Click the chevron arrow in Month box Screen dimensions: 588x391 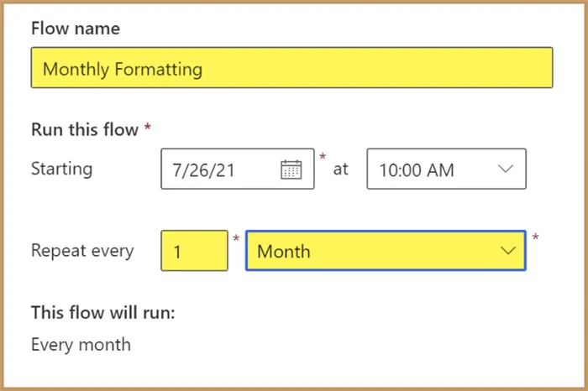pos(507,251)
